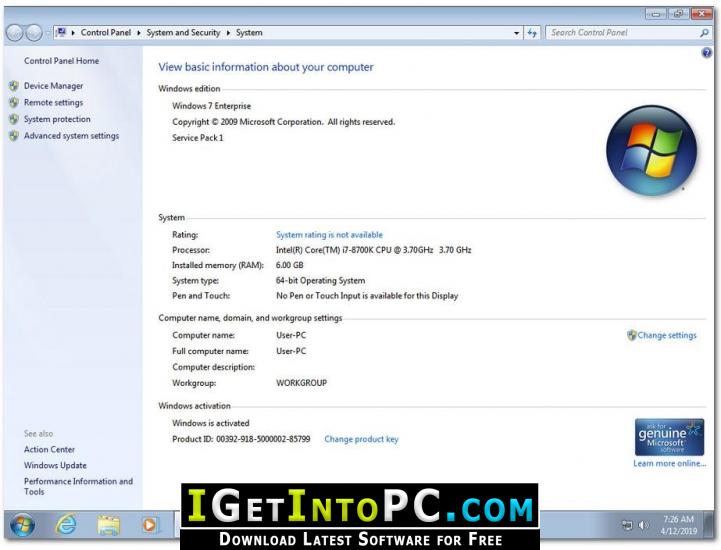Open the Start menu orb
This screenshot has width=721, height=550.
coord(22,525)
